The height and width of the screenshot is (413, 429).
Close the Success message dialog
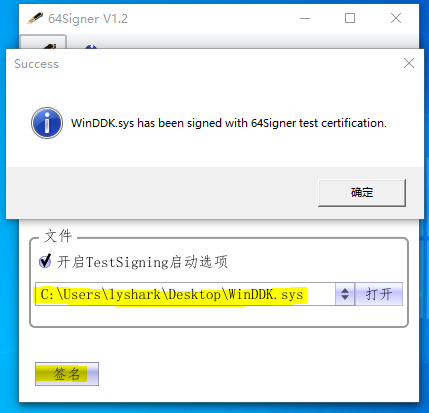(409, 63)
